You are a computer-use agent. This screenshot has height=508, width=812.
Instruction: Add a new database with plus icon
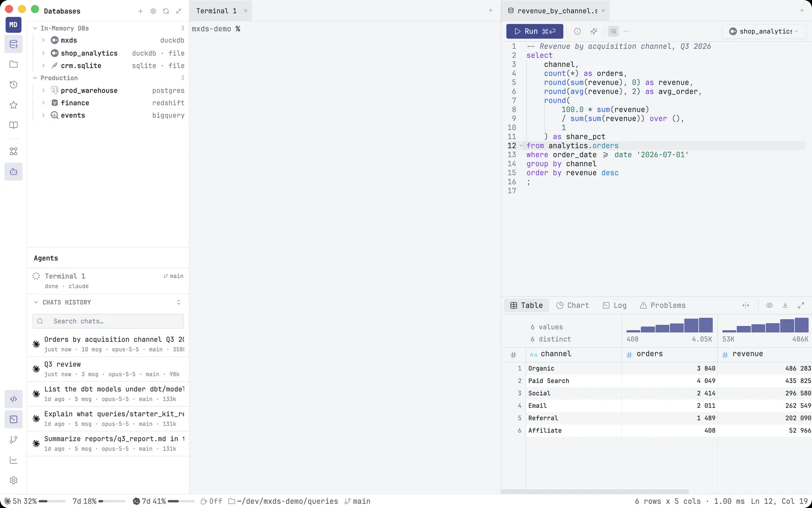[140, 11]
